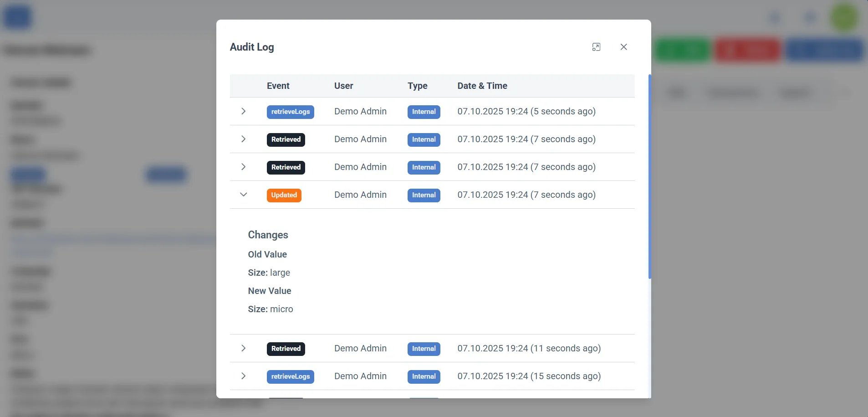Click the leftmost circular icon in the top bar
The width and height of the screenshot is (868, 417).
click(775, 17)
